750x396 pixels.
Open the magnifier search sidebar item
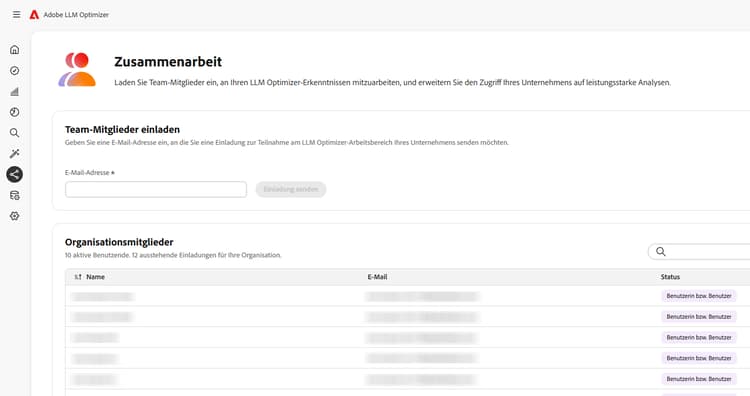15,133
